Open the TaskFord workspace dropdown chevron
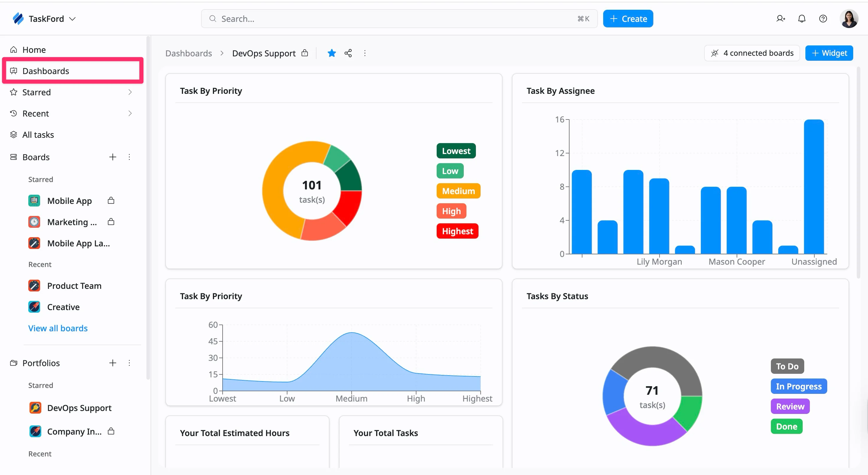This screenshot has width=868, height=475. pyautogui.click(x=72, y=19)
